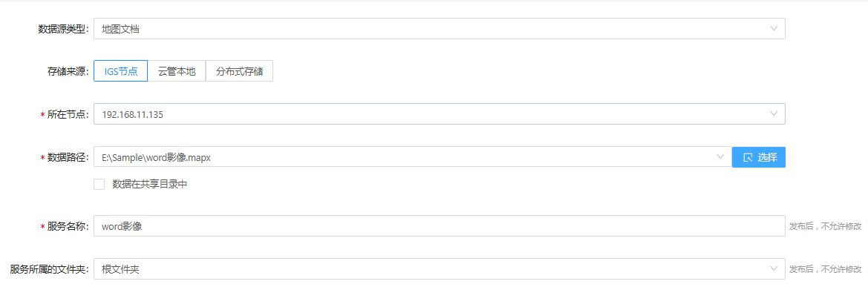Expand the 所在节点 dropdown showing 192.168.11.135
This screenshot has height=284, width=868.
click(440, 114)
